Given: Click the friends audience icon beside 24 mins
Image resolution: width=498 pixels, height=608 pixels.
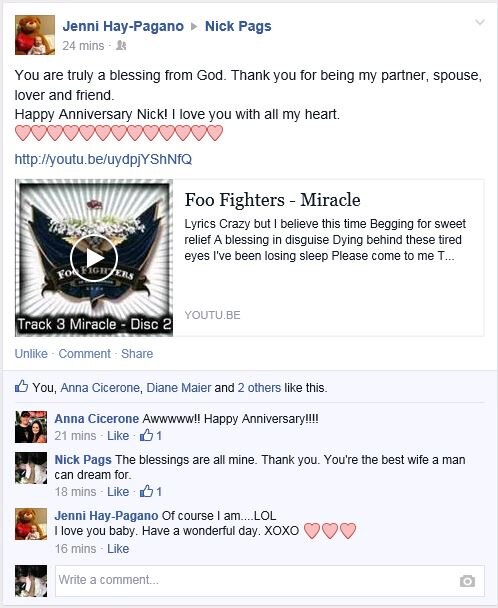Looking at the screenshot, I should pos(121,46).
